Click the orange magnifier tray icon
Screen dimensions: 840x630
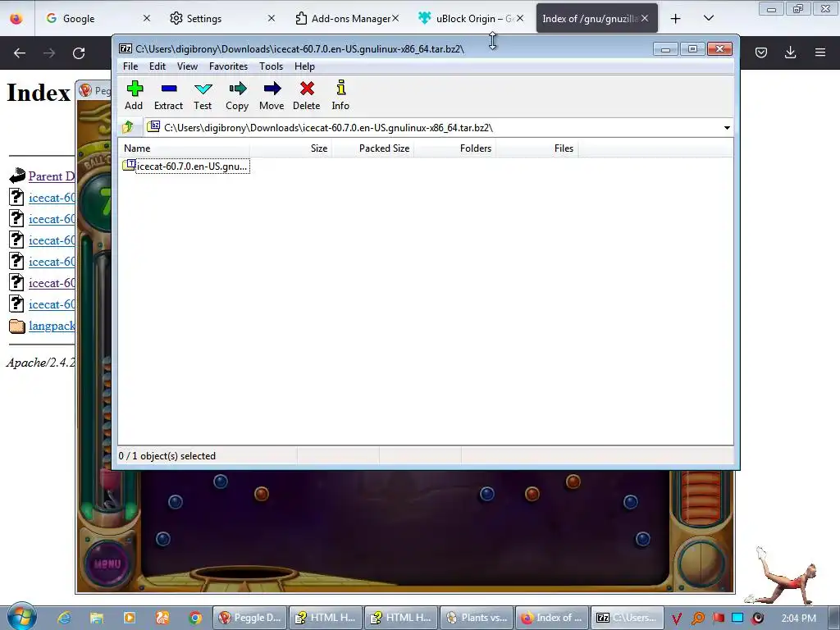point(697,619)
